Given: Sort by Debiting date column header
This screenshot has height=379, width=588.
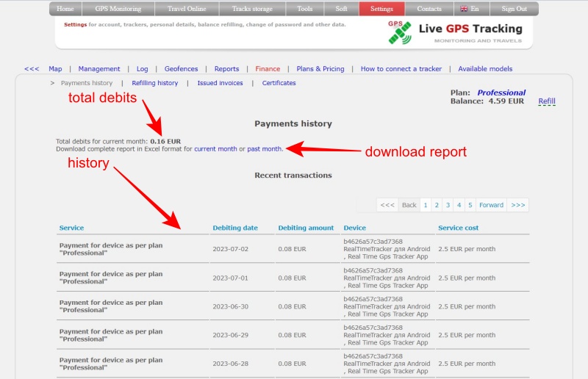Looking at the screenshot, I should click(235, 228).
